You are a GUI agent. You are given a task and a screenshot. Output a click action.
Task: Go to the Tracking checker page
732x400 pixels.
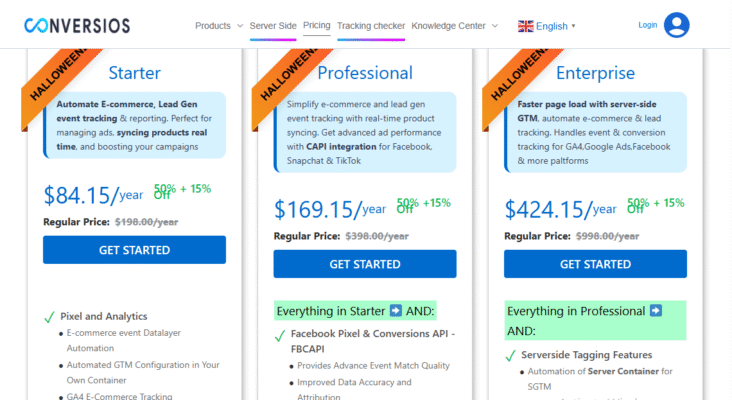pyautogui.click(x=370, y=26)
